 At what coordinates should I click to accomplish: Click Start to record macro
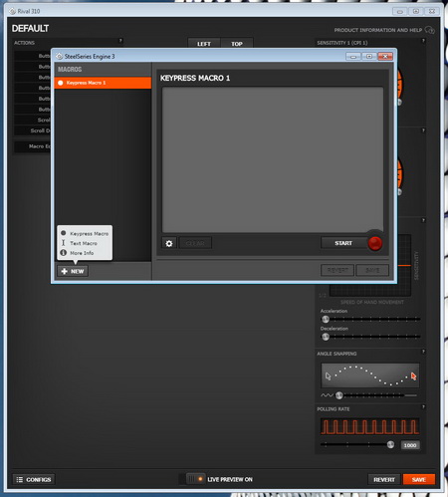343,243
